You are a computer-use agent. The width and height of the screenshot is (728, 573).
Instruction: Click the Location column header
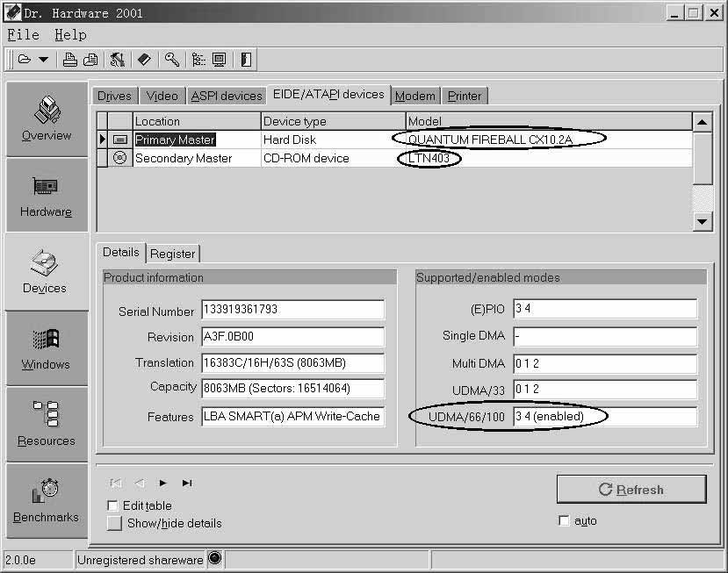tap(197, 121)
